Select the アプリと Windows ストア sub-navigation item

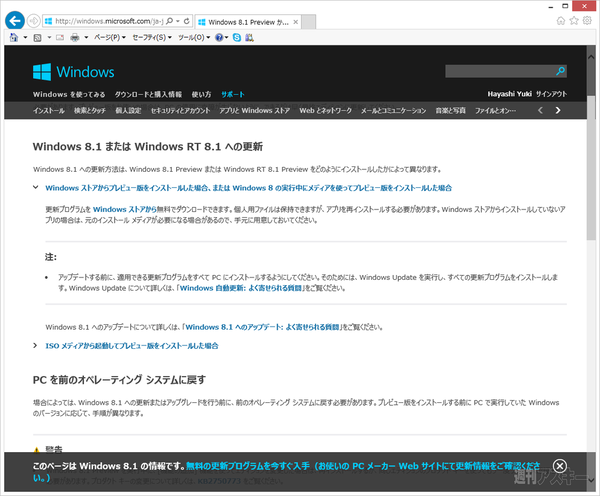pyautogui.click(x=254, y=111)
